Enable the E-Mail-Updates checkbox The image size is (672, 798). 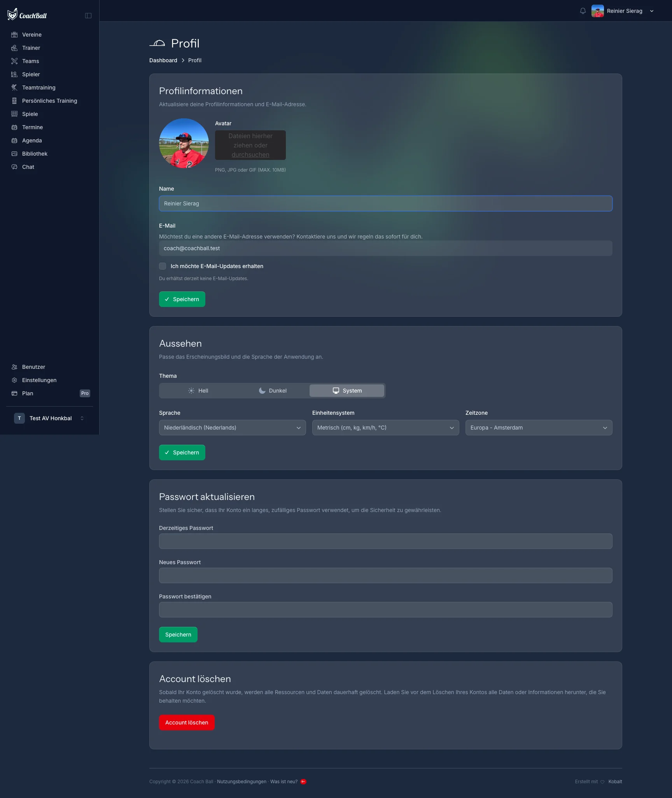point(163,266)
